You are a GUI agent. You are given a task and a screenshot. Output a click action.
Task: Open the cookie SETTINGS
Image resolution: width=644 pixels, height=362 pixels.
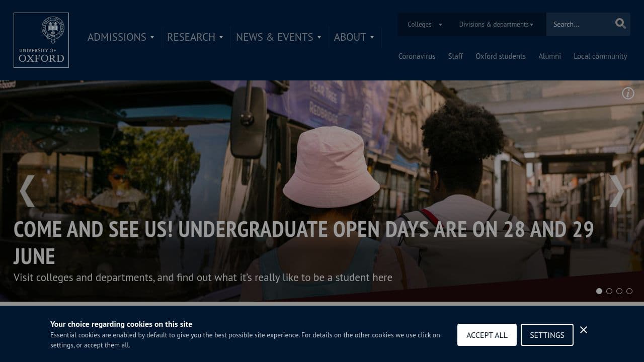pos(547,335)
